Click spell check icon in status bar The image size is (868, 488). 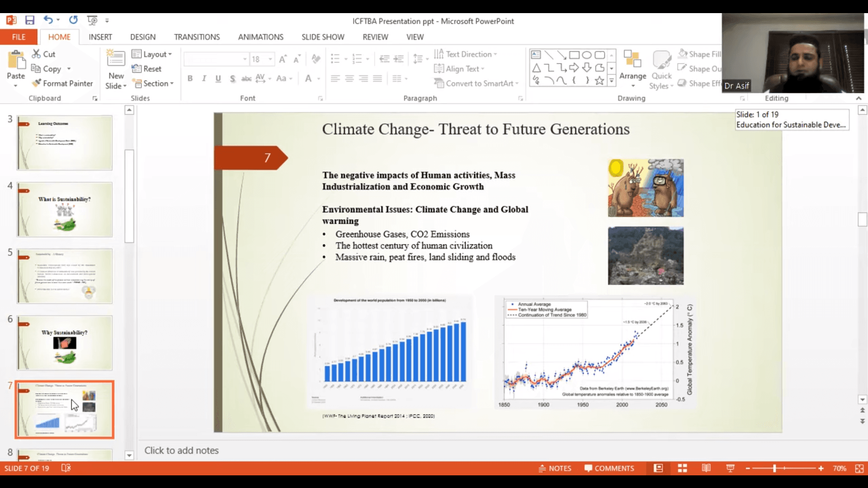66,468
